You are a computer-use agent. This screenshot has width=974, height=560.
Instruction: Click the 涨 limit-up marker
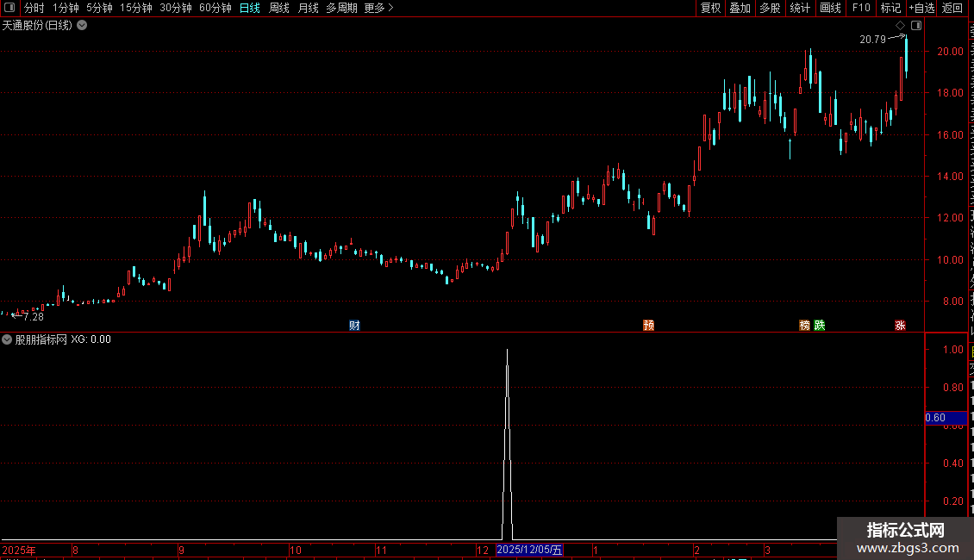[x=900, y=326]
